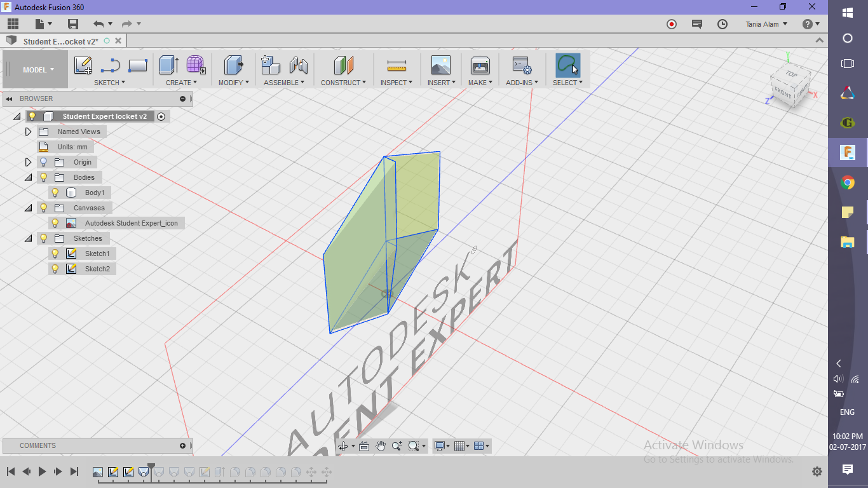Select the Create Sketch tool
868x488 pixels.
pyautogui.click(x=83, y=65)
